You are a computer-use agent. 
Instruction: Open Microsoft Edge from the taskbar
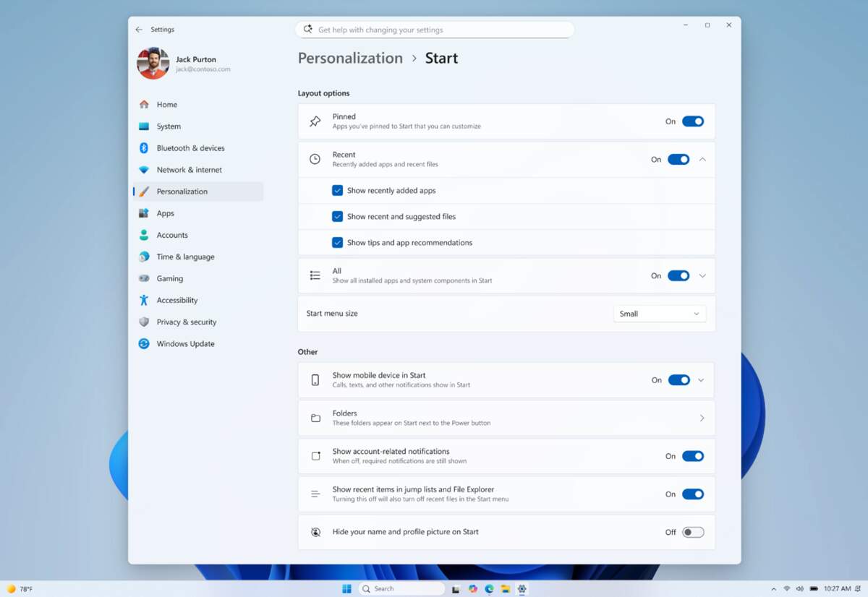point(490,588)
